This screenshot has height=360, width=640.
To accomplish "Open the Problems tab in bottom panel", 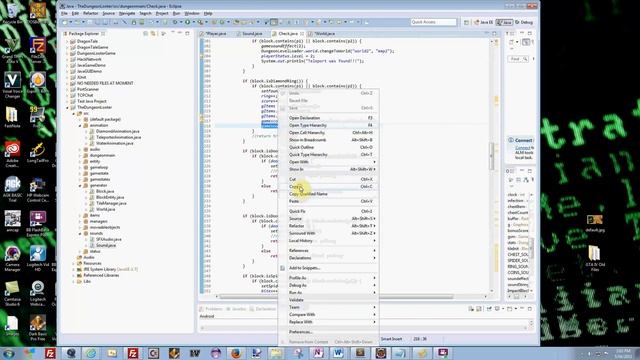I will [211, 309].
